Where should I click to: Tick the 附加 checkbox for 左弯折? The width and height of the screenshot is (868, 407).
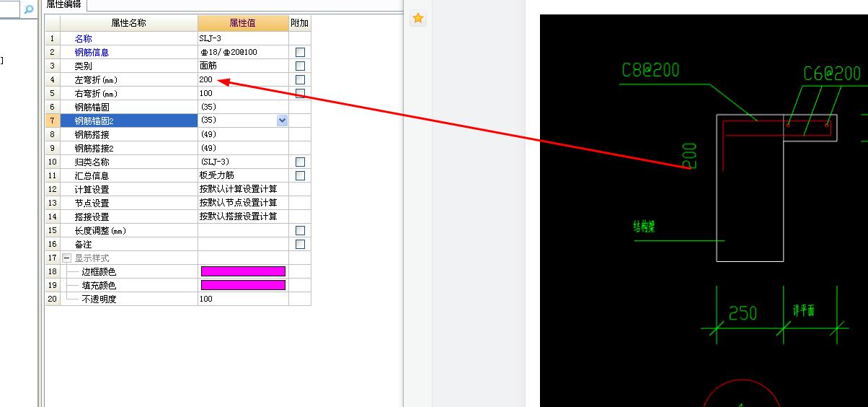(x=300, y=79)
